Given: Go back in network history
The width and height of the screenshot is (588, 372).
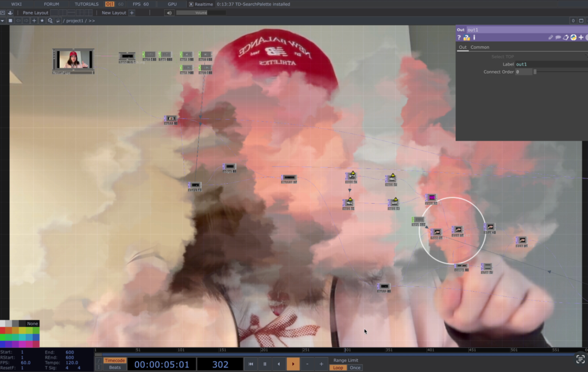Looking at the screenshot, I should tap(18, 21).
